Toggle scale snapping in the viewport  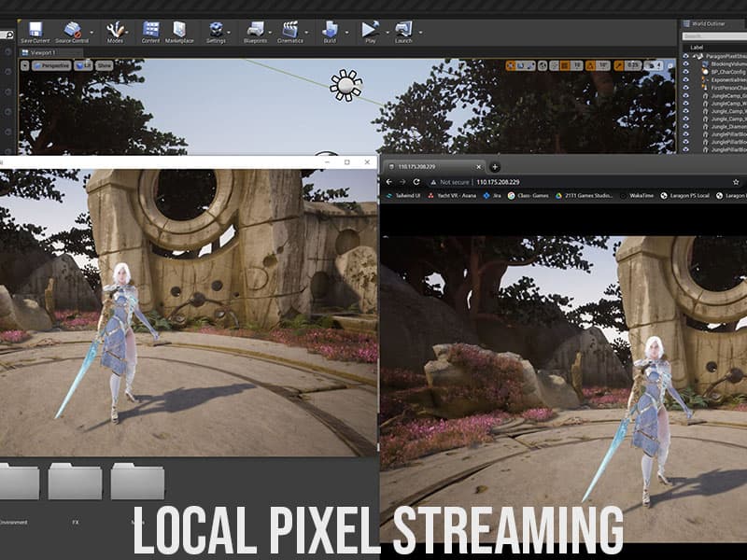click(619, 65)
